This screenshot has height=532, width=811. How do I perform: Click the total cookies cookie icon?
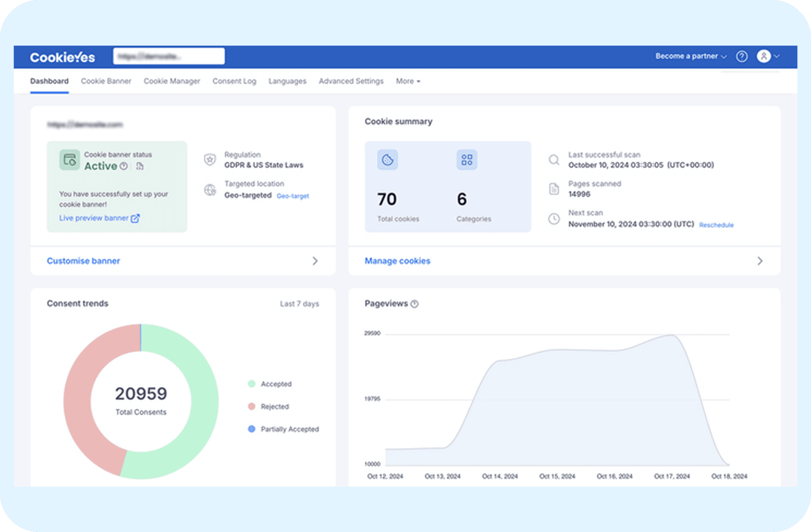tap(387, 159)
